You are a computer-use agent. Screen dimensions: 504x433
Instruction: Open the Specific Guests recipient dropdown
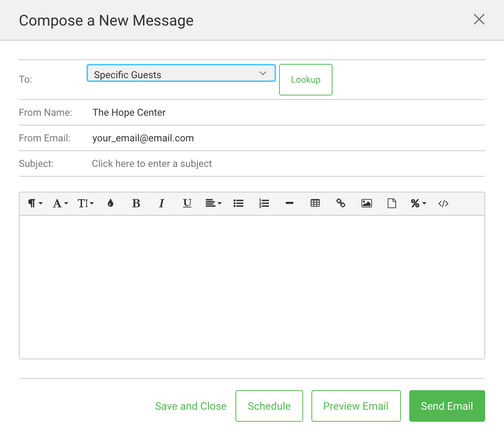point(181,73)
